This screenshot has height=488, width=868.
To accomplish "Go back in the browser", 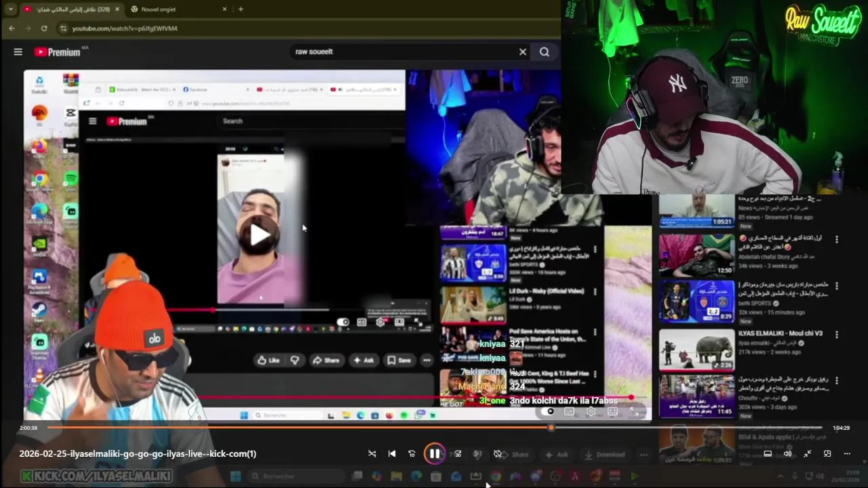I will (x=12, y=28).
